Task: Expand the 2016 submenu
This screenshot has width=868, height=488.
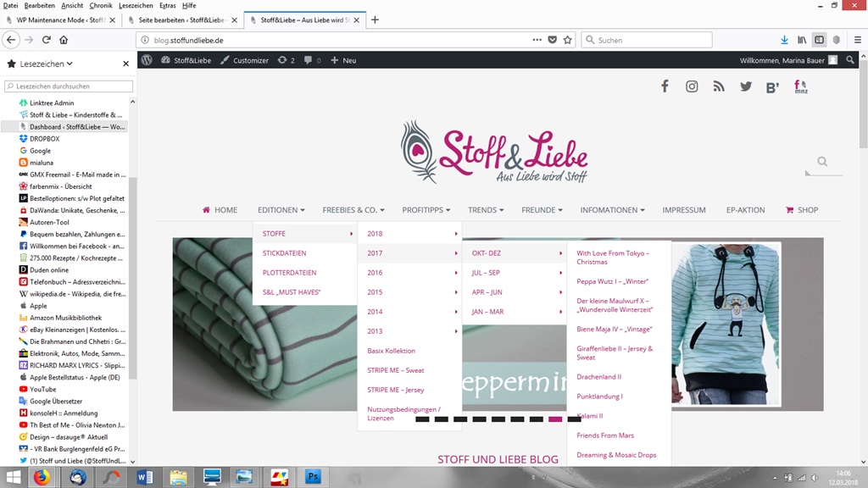Action: click(x=409, y=272)
